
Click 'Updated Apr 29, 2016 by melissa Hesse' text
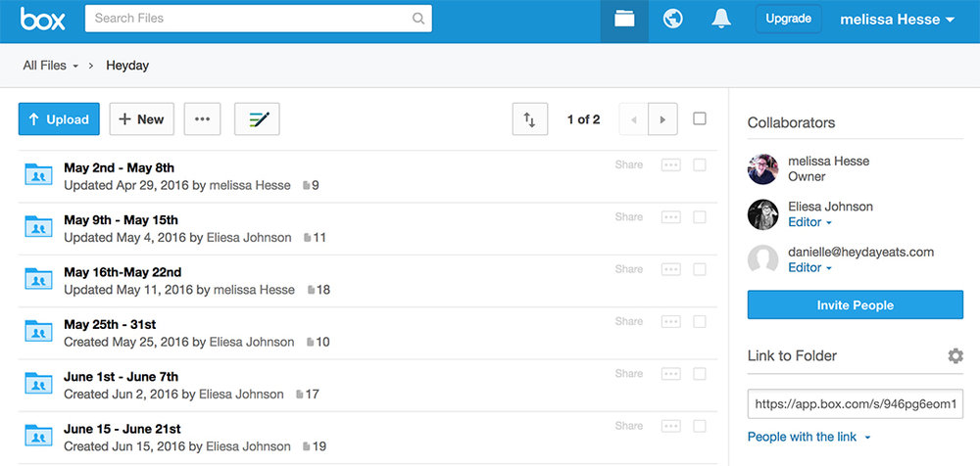pos(176,186)
